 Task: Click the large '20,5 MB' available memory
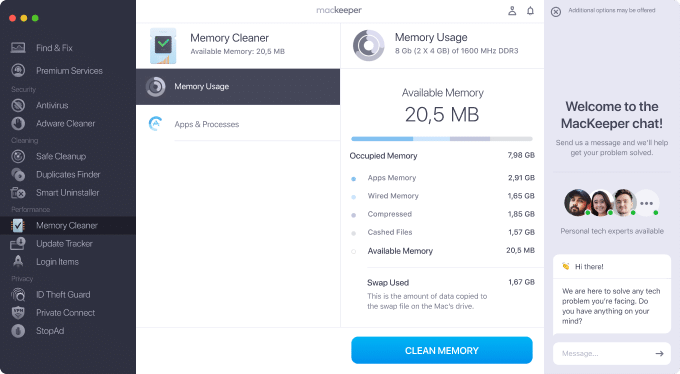[x=442, y=115]
